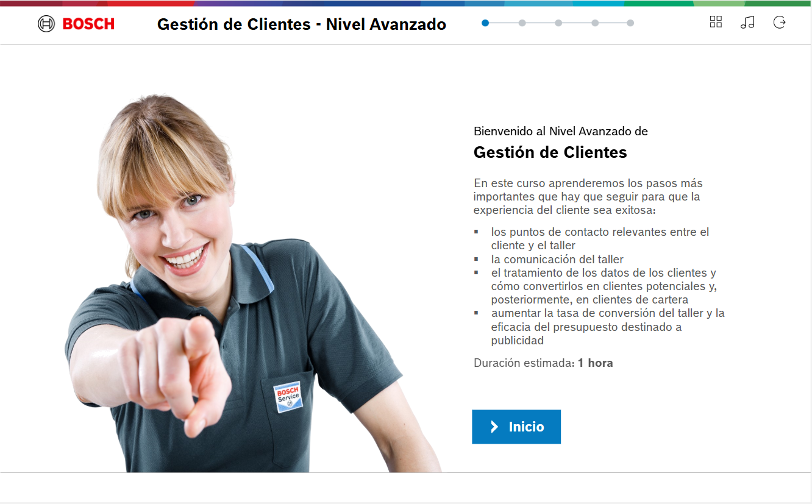
Task: Jump to the third progress dot
Action: coord(558,23)
